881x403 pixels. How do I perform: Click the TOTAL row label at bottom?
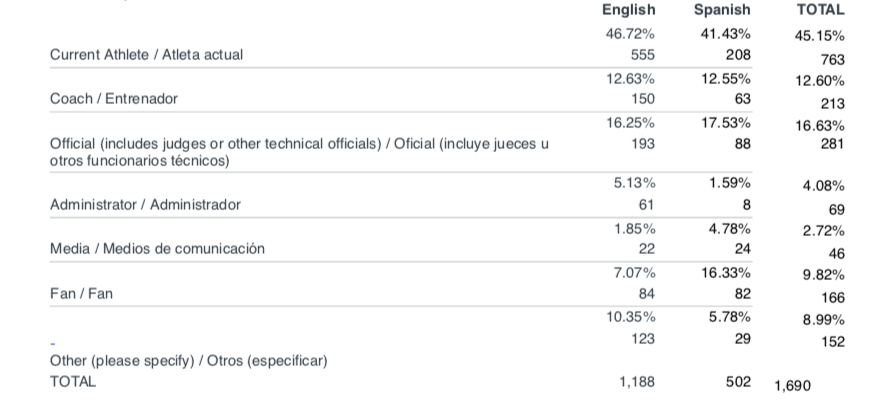pos(73,382)
